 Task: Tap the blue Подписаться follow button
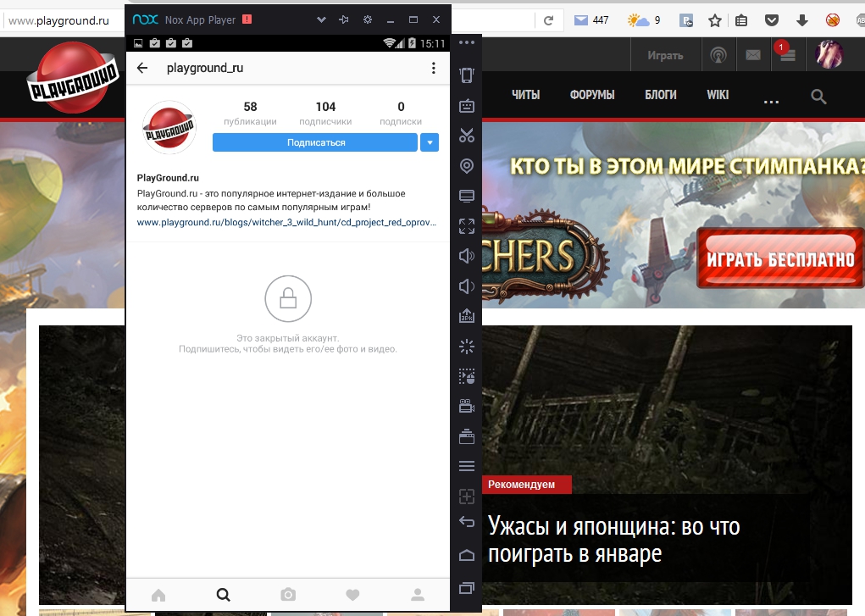(315, 142)
